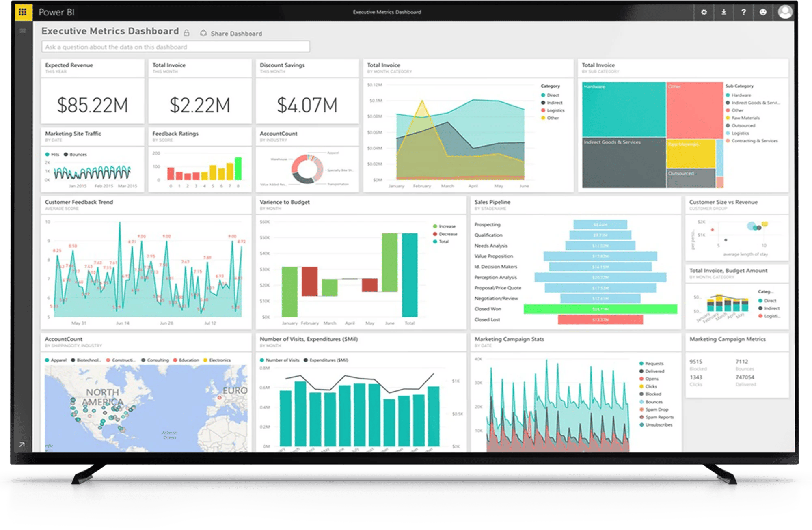The width and height of the screenshot is (812, 530).
Task: Click the AccountCount donut chart
Action: (x=307, y=169)
